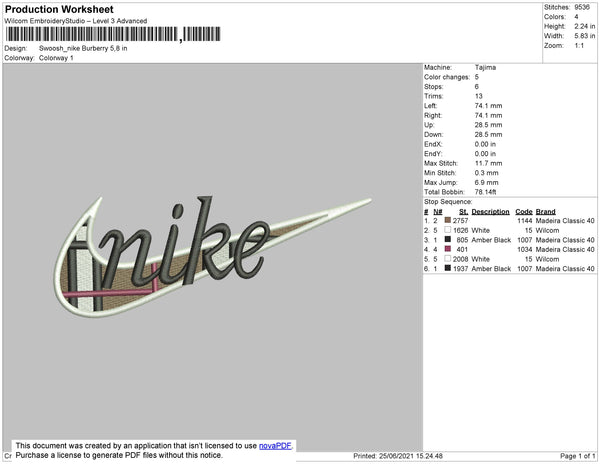Select the pink swatch for stitch 401
600x464 pixels.
(448, 249)
